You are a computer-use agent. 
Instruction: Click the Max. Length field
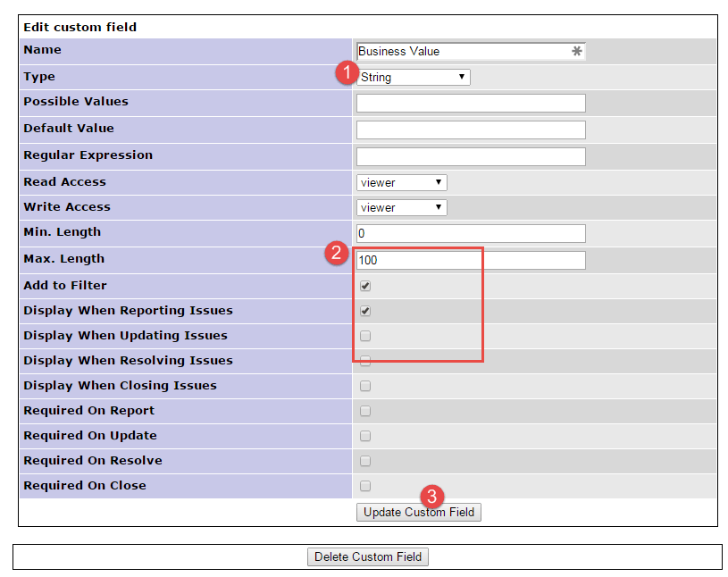[x=471, y=261]
